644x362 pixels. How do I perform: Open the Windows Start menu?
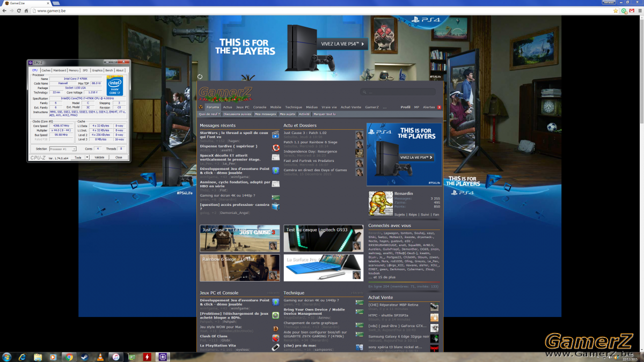8,357
